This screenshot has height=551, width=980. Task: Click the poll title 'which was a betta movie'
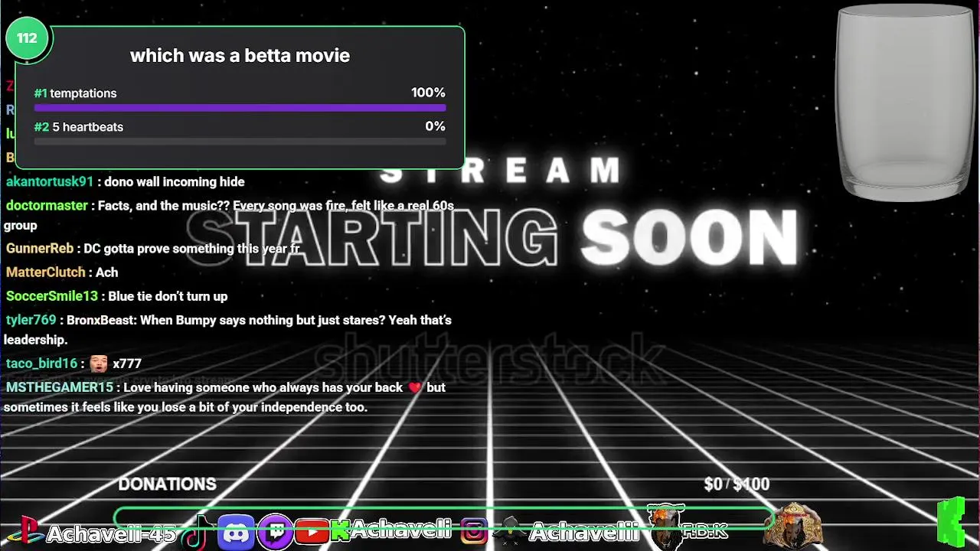tap(240, 56)
